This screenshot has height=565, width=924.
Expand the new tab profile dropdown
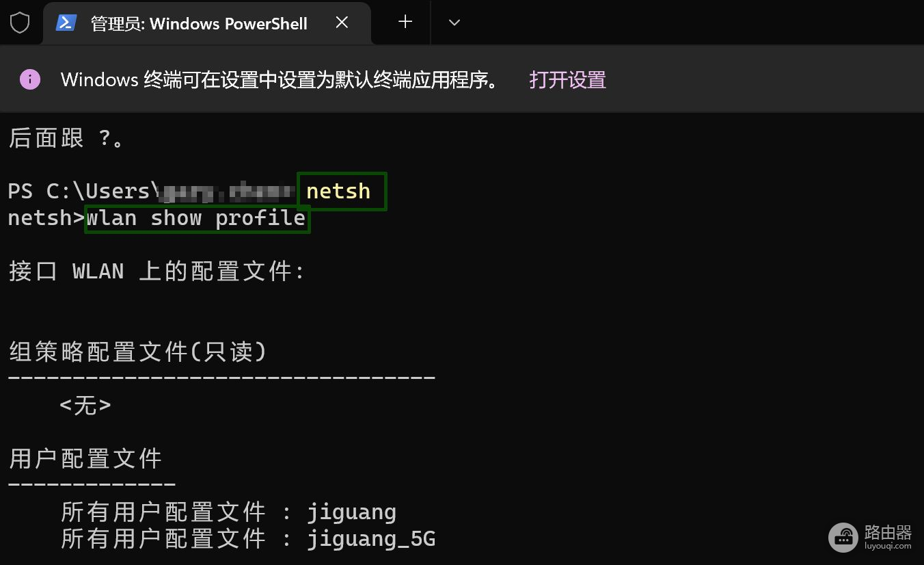tap(454, 23)
